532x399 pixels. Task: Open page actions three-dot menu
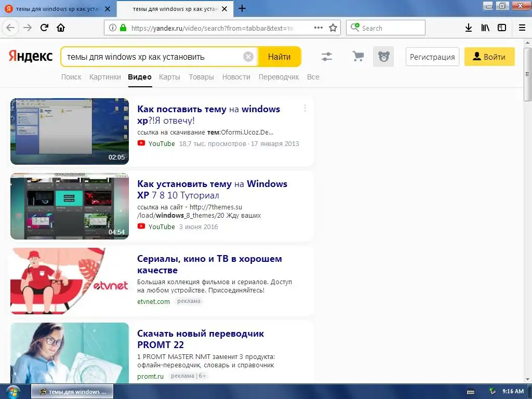tap(318, 28)
